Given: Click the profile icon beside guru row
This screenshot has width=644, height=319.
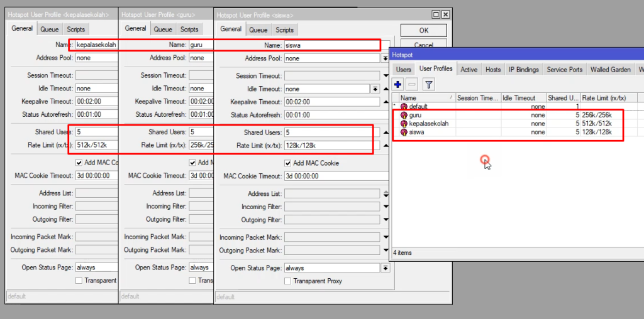Looking at the screenshot, I should point(404,115).
